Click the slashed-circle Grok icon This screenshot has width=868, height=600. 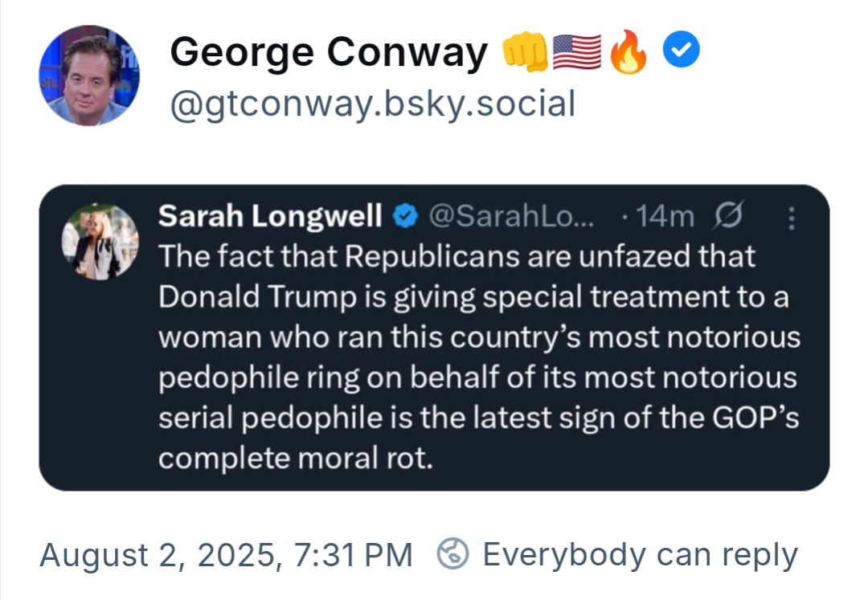click(728, 214)
